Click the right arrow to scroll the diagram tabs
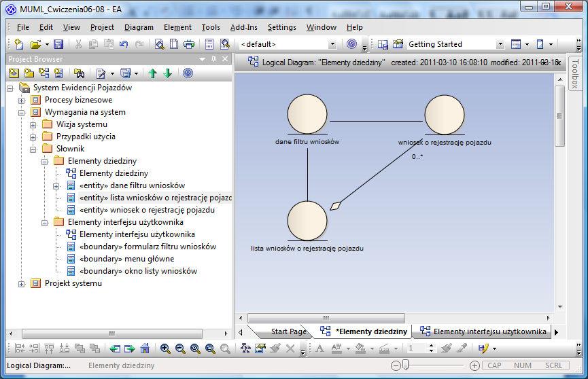 (557, 332)
